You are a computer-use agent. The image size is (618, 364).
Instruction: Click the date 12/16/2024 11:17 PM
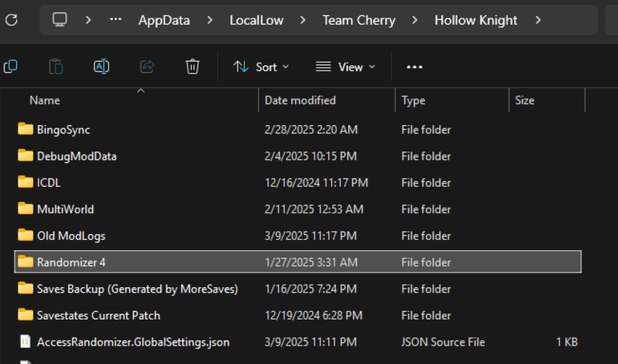click(x=316, y=182)
